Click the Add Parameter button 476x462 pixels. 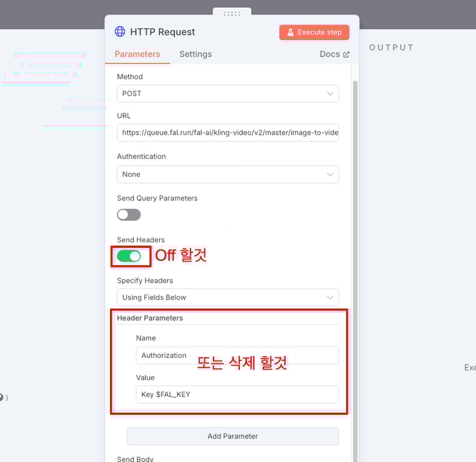pos(233,436)
